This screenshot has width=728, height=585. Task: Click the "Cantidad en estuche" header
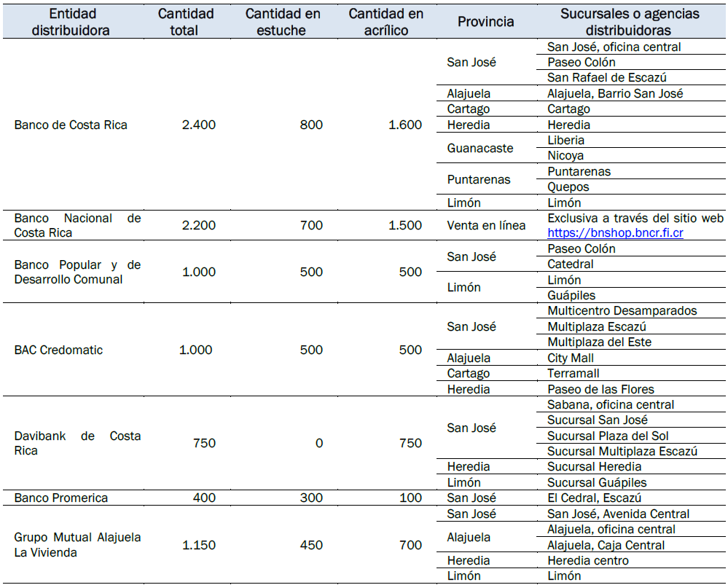282,22
